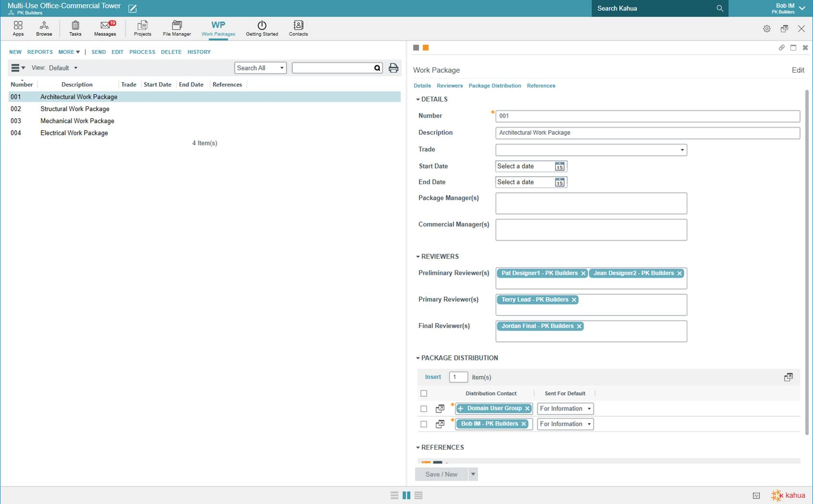813x504 pixels.
Task: Click the Description text field
Action: (647, 133)
